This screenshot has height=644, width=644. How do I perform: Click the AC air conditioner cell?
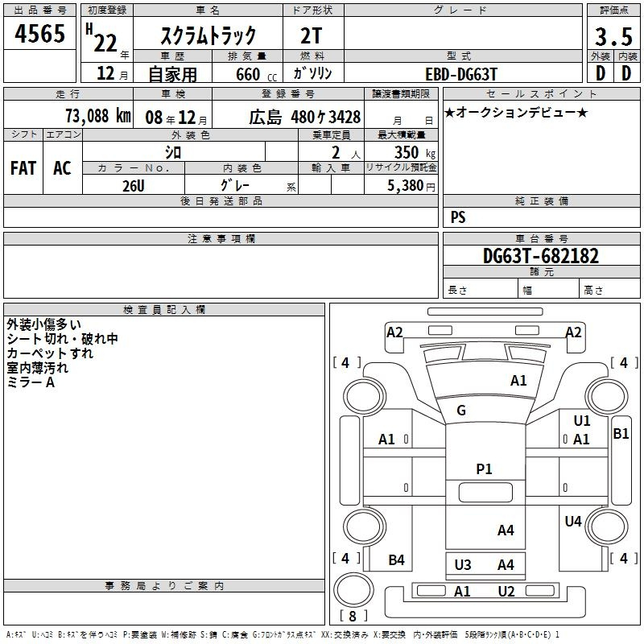tap(62, 167)
